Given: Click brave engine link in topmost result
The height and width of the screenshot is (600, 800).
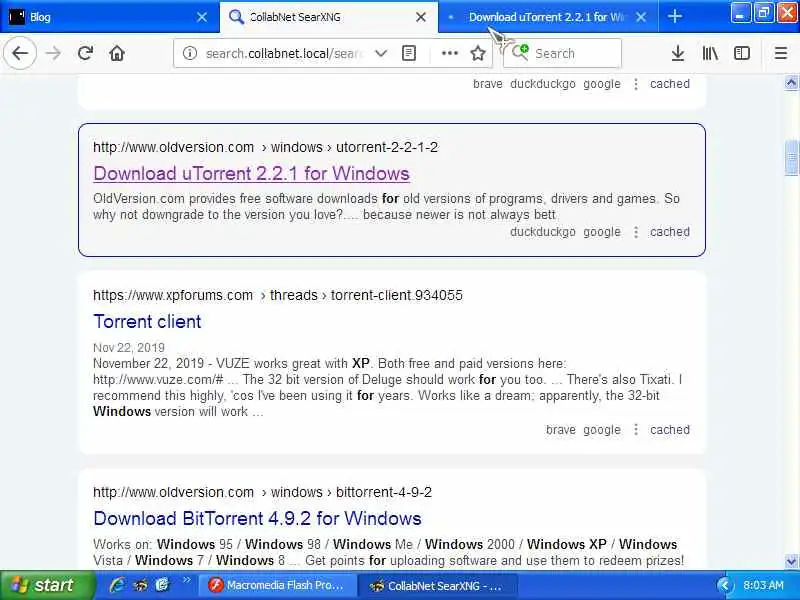Looking at the screenshot, I should click(x=488, y=84).
